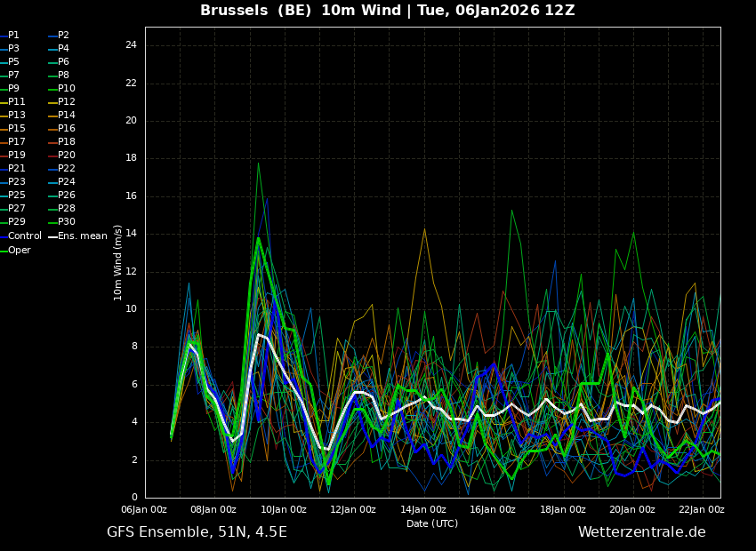756x551 pixels.
Task: Click the chart title 'Brussels (BE) 10m Wind'
Action: (x=301, y=10)
